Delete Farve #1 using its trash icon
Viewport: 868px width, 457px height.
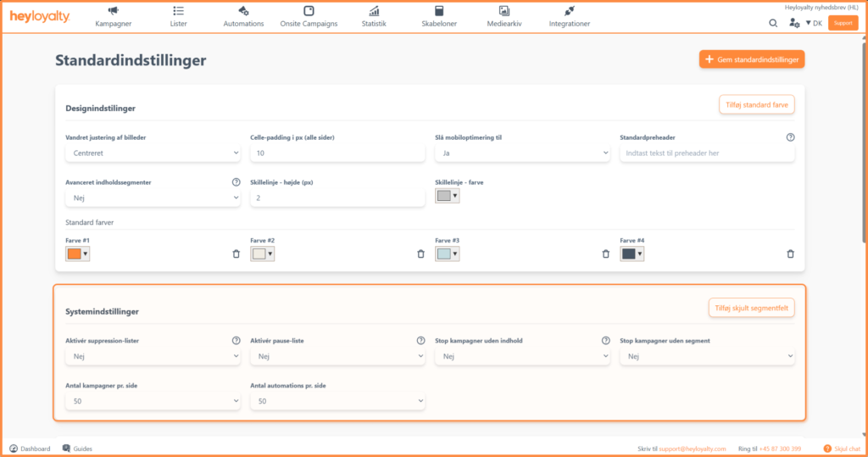point(236,254)
